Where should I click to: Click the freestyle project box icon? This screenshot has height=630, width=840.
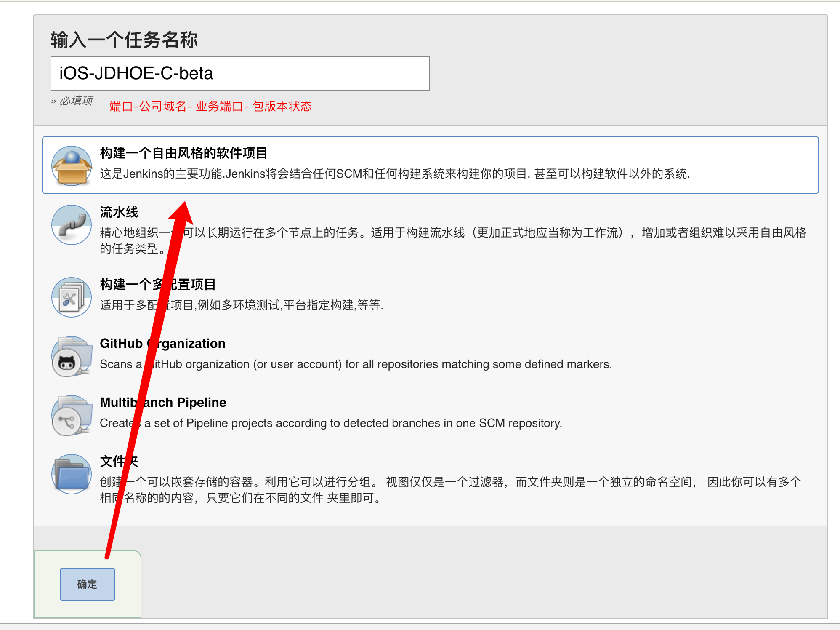(72, 166)
